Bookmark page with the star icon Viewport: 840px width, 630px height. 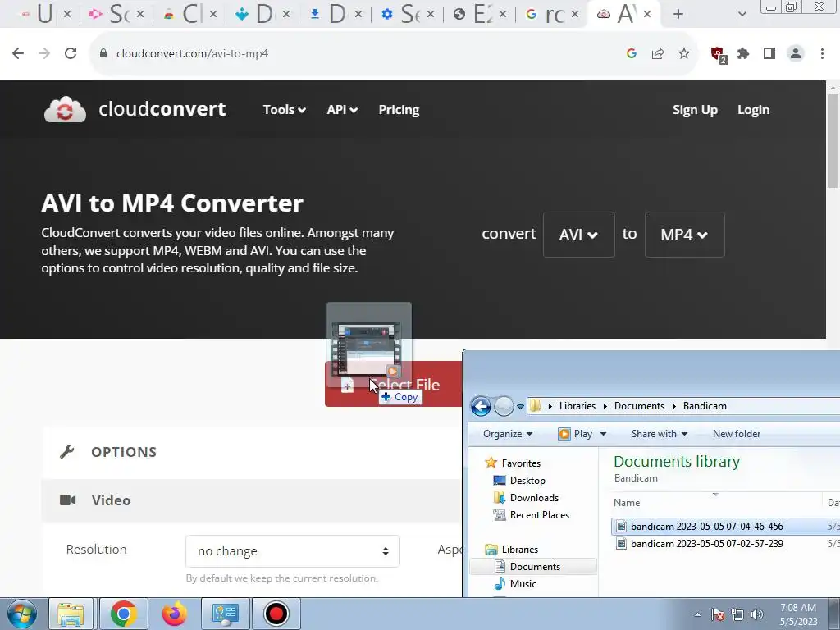[684, 53]
